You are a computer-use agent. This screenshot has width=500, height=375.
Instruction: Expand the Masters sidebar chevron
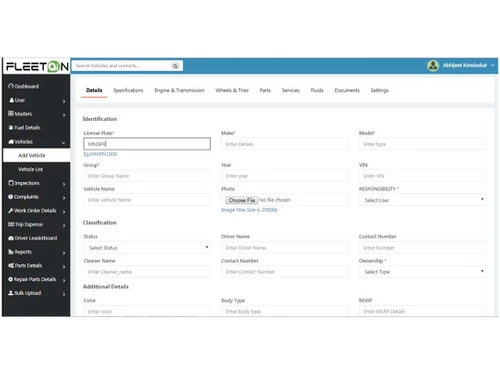[64, 115]
